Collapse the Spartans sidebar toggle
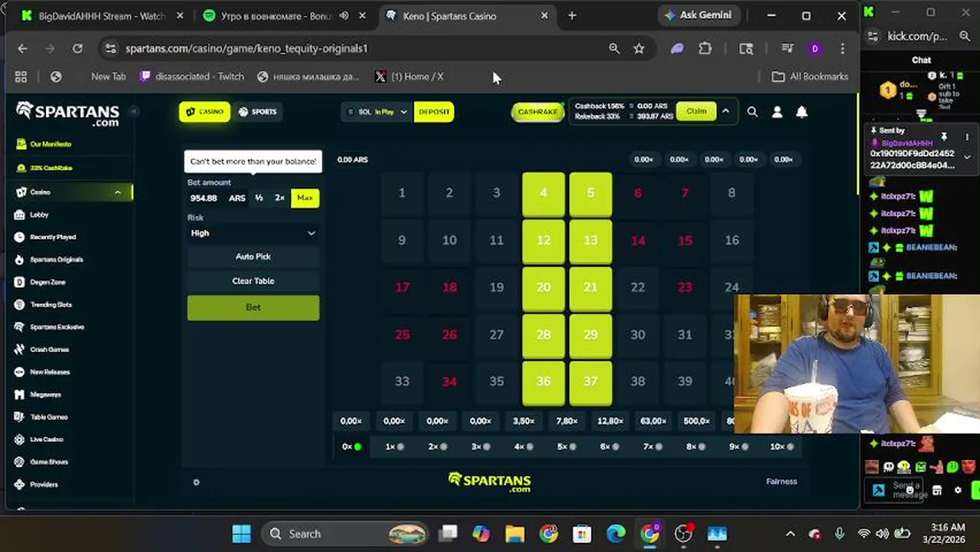 [x=133, y=111]
